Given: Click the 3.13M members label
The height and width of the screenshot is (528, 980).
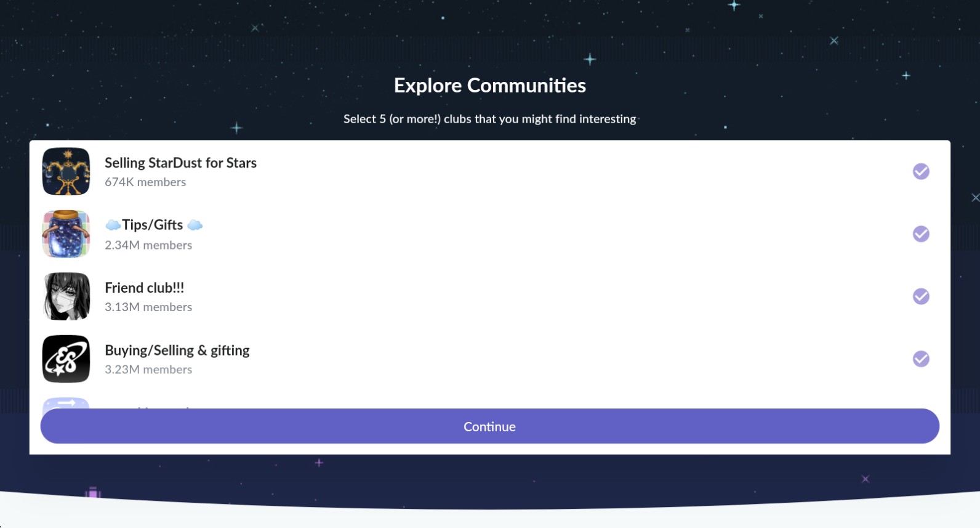Looking at the screenshot, I should pyautogui.click(x=148, y=307).
